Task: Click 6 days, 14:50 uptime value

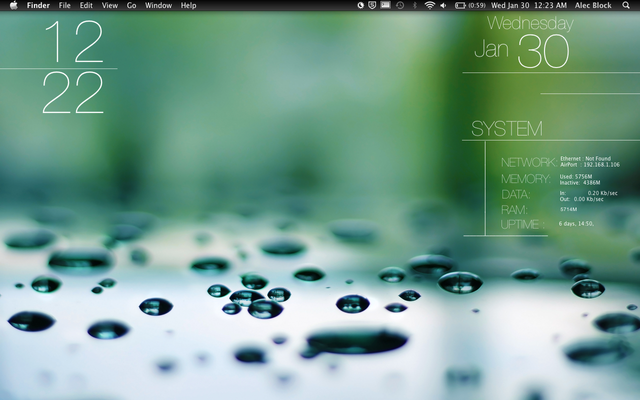Action: coord(576,224)
